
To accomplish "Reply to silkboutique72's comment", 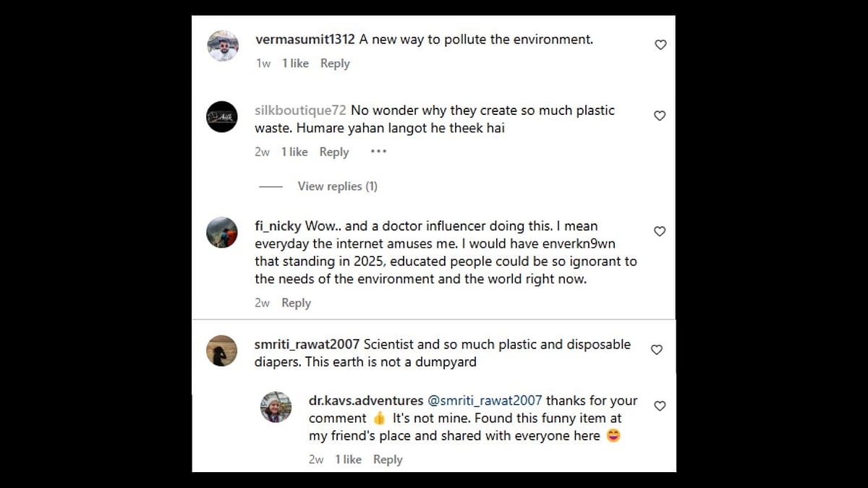I will 334,152.
